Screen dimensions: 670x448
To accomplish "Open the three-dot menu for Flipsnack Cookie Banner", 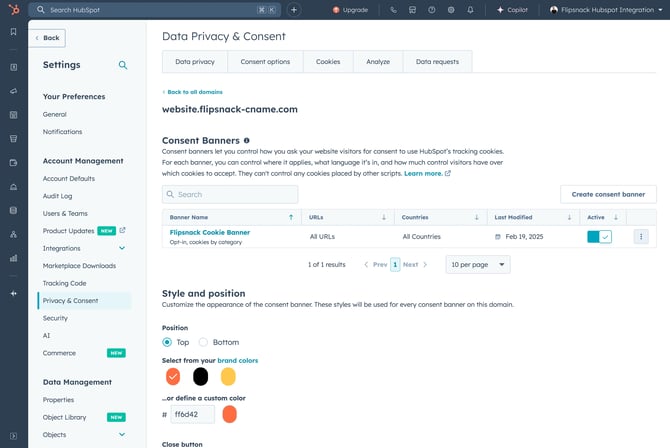I will pyautogui.click(x=641, y=237).
